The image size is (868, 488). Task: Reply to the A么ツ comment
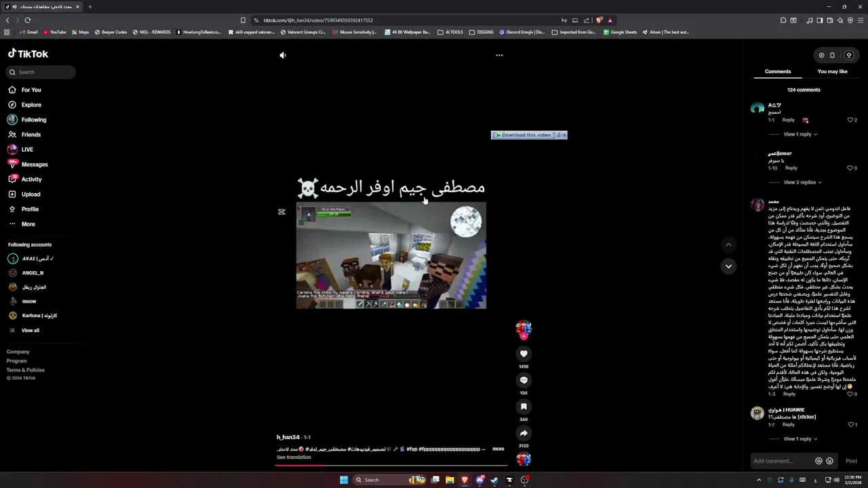(x=788, y=120)
